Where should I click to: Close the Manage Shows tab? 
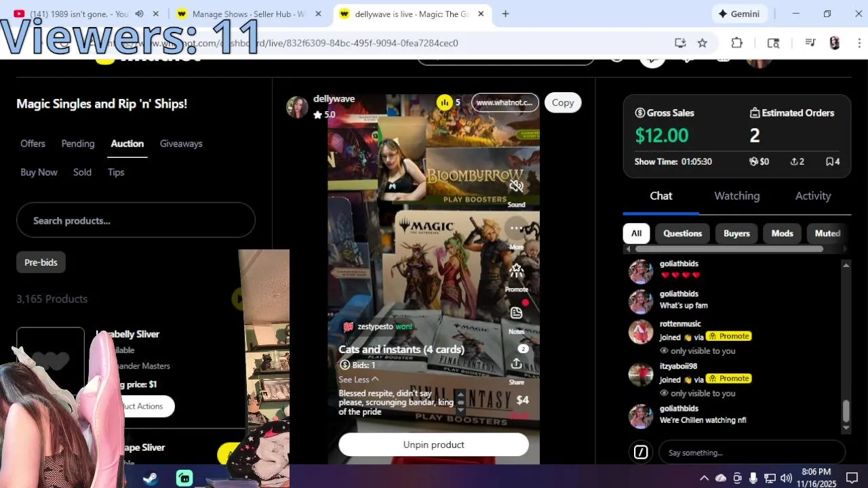[x=318, y=14]
